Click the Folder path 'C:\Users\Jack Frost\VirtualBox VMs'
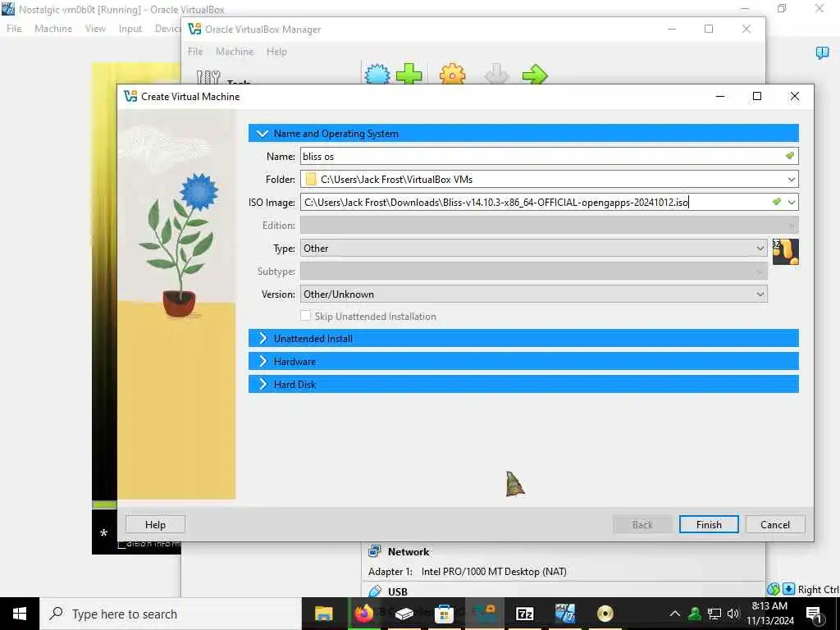This screenshot has height=630, width=840. [396, 180]
